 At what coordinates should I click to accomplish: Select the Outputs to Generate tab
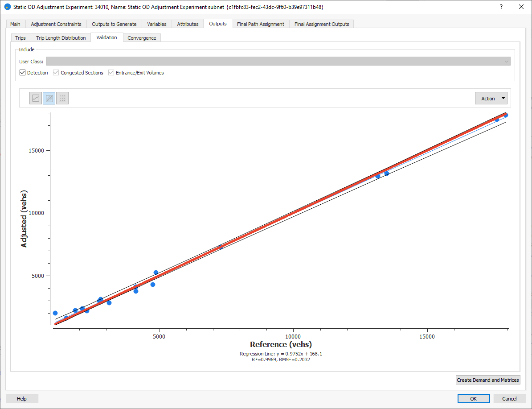pos(114,24)
